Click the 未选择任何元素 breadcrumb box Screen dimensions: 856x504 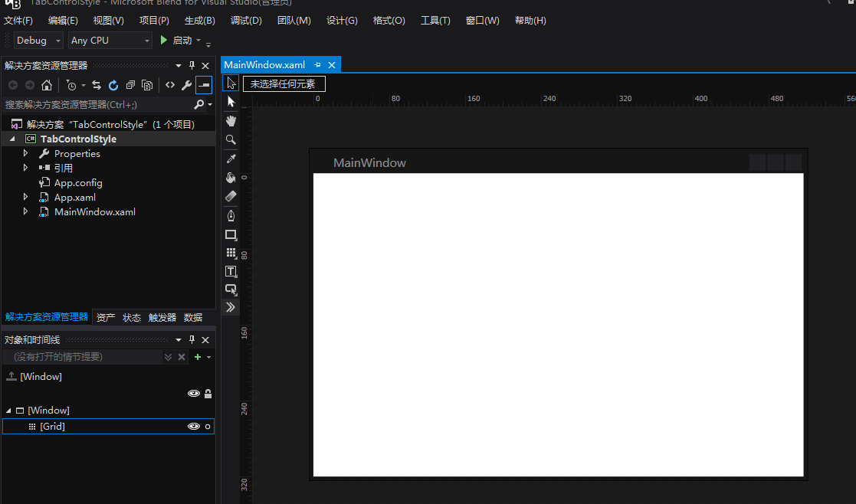click(284, 84)
